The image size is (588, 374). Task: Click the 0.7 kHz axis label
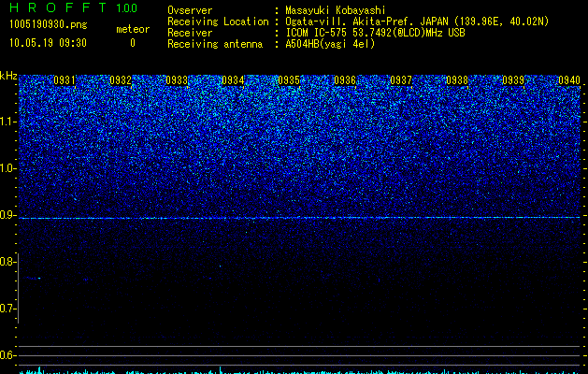pyautogui.click(x=7, y=309)
